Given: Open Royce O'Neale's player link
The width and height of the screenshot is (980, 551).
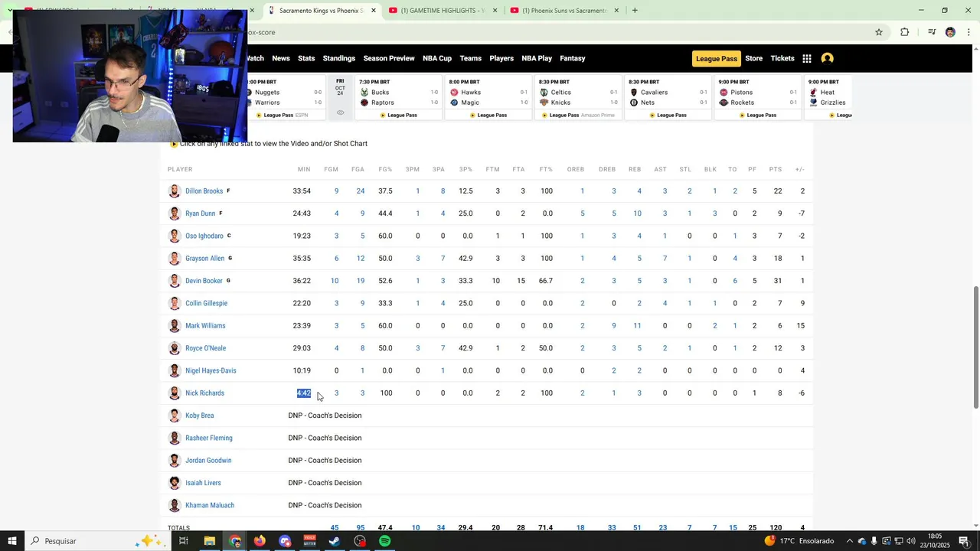Looking at the screenshot, I should coord(205,348).
